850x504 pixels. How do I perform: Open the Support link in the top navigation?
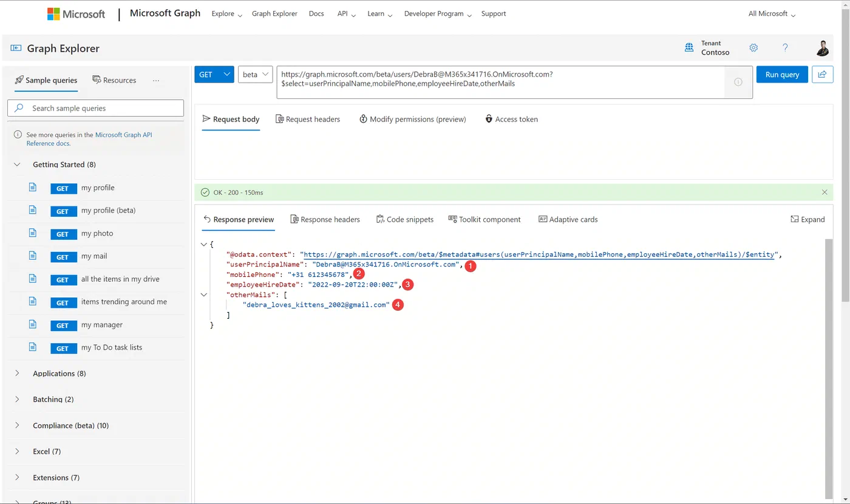click(494, 14)
